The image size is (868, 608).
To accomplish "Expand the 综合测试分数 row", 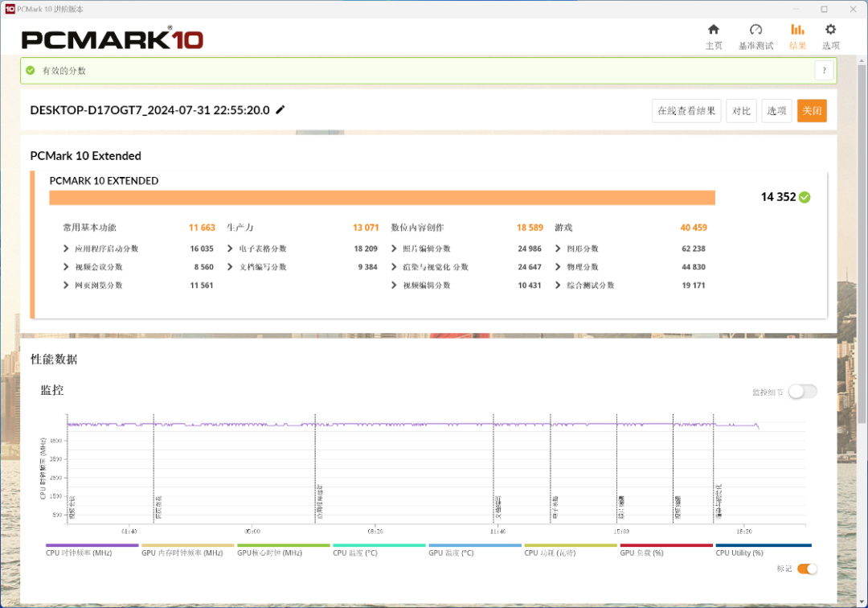I will tap(558, 286).
